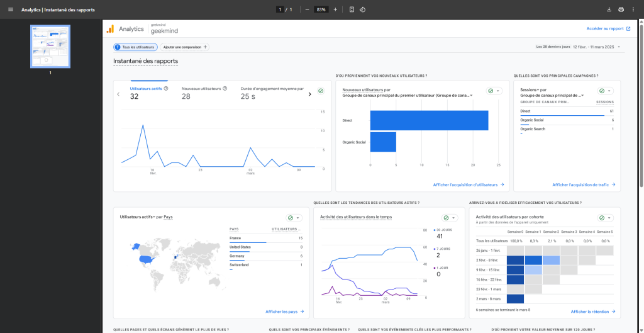Click the 1 JOUR legend entry
644x333 pixels.
click(441, 271)
